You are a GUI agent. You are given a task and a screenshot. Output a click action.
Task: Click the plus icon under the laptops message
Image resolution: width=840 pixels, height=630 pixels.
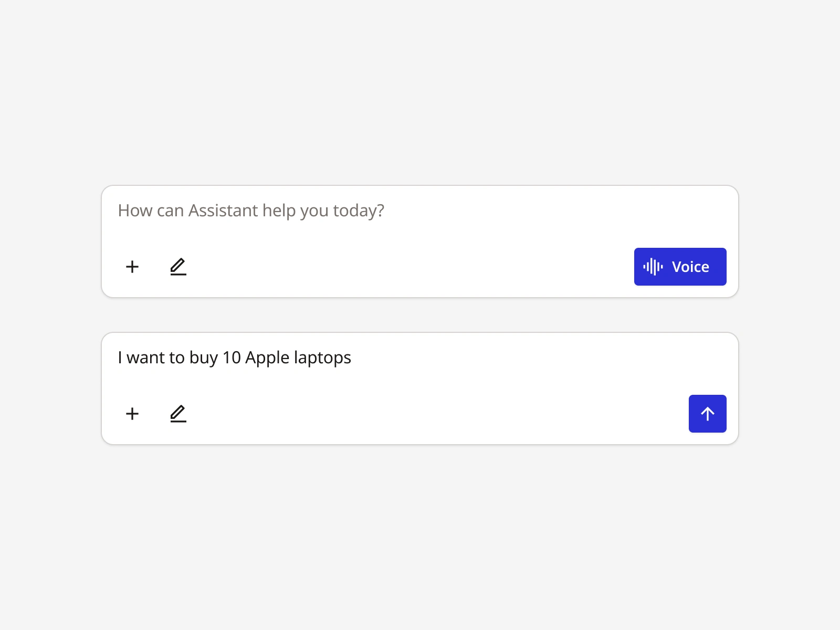(132, 414)
